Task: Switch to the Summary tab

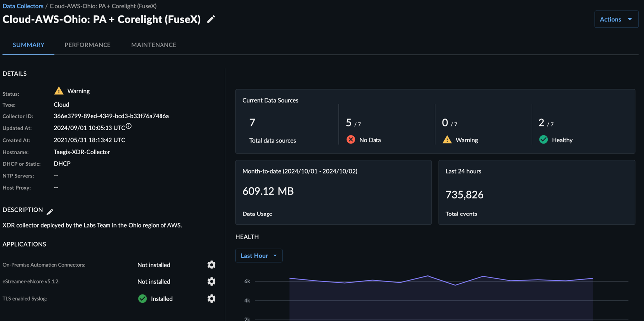Action: [29, 45]
